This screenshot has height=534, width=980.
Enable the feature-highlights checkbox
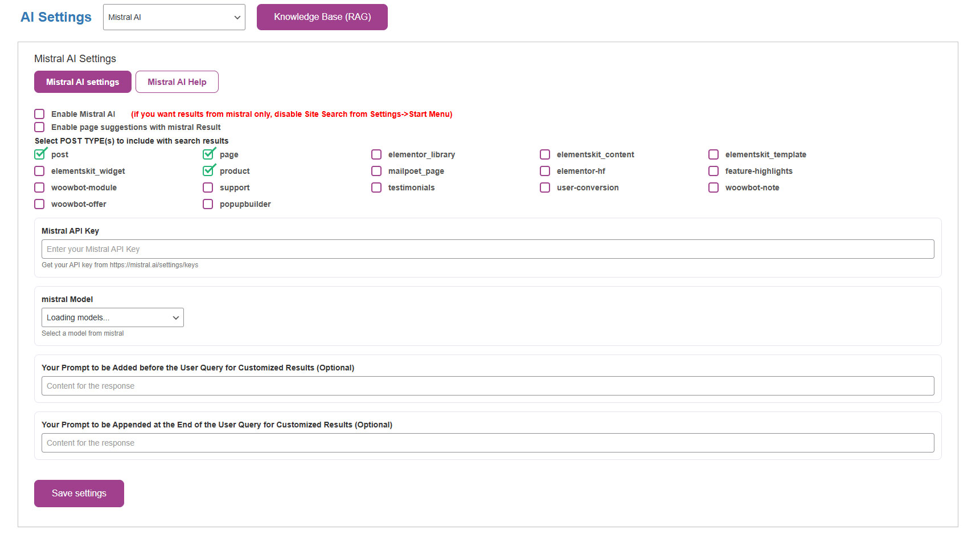714,171
